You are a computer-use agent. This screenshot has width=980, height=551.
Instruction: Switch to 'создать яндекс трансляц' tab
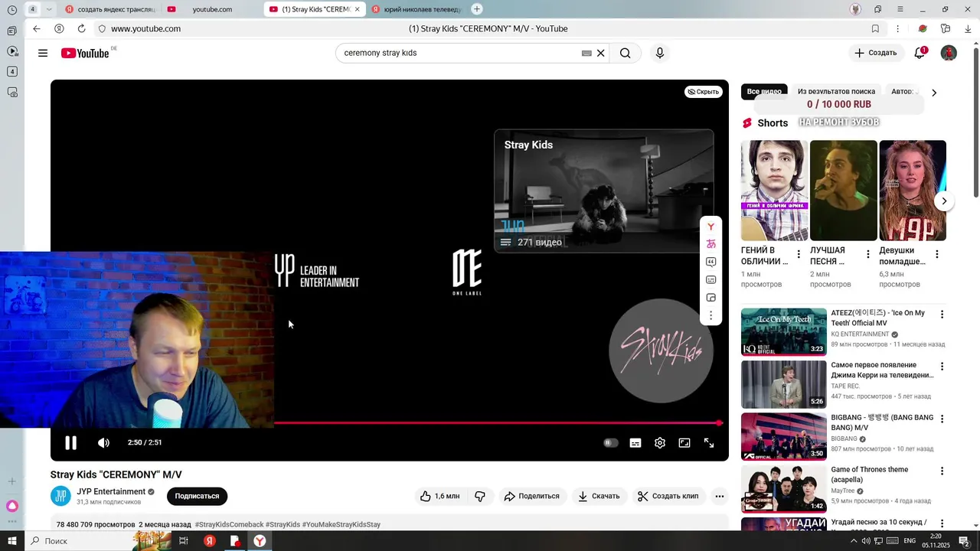111,9
